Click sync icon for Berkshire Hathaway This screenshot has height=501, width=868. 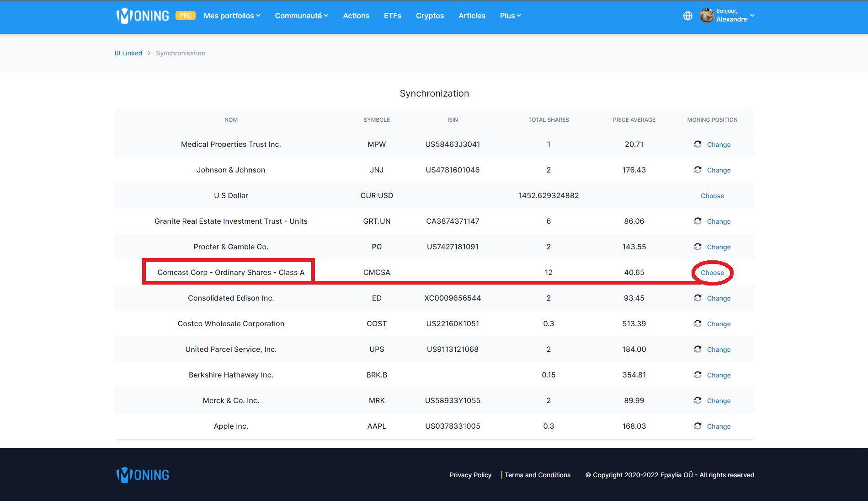[698, 375]
